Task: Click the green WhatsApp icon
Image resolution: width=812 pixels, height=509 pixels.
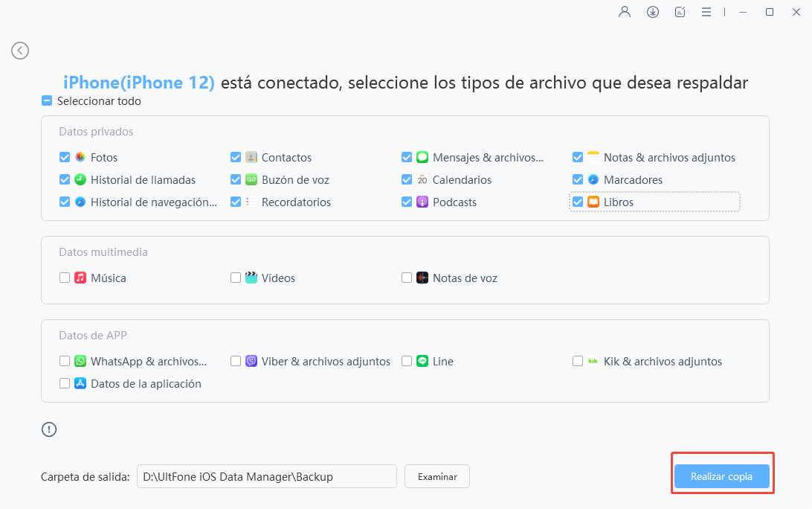Action: click(80, 361)
